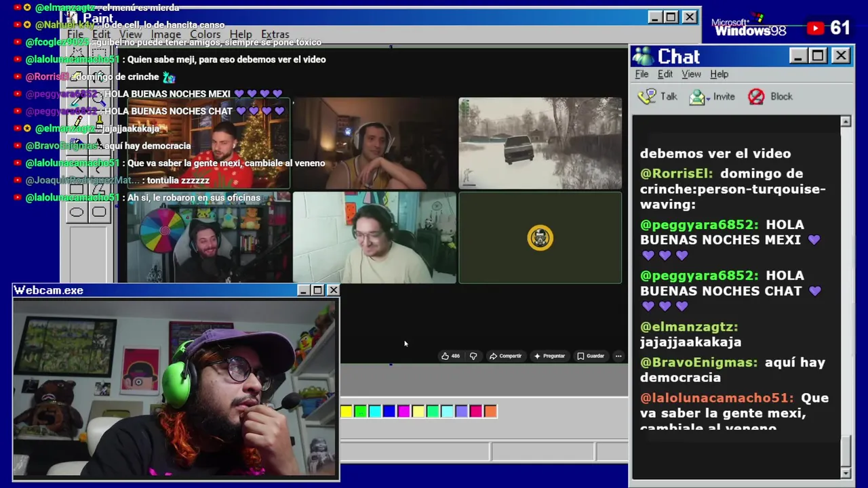This screenshot has width=868, height=488.
Task: Open the Chat window's File menu
Action: coord(642,74)
